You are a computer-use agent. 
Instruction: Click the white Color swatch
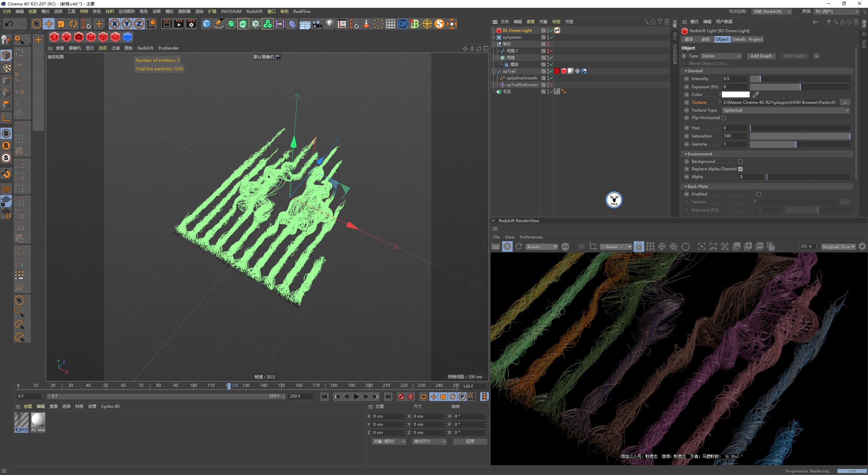point(735,95)
